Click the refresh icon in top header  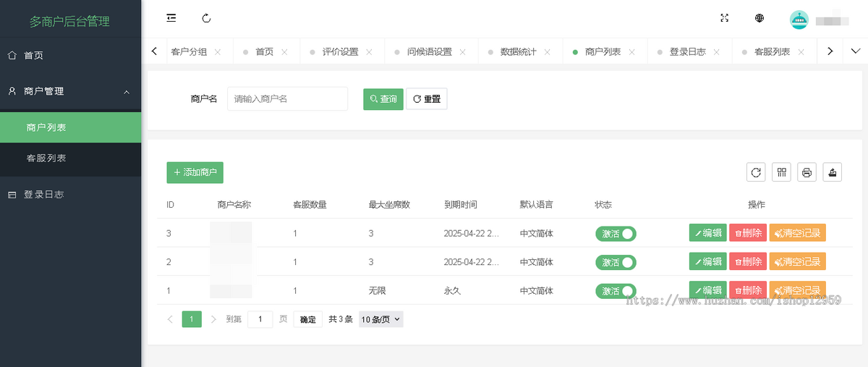click(206, 18)
